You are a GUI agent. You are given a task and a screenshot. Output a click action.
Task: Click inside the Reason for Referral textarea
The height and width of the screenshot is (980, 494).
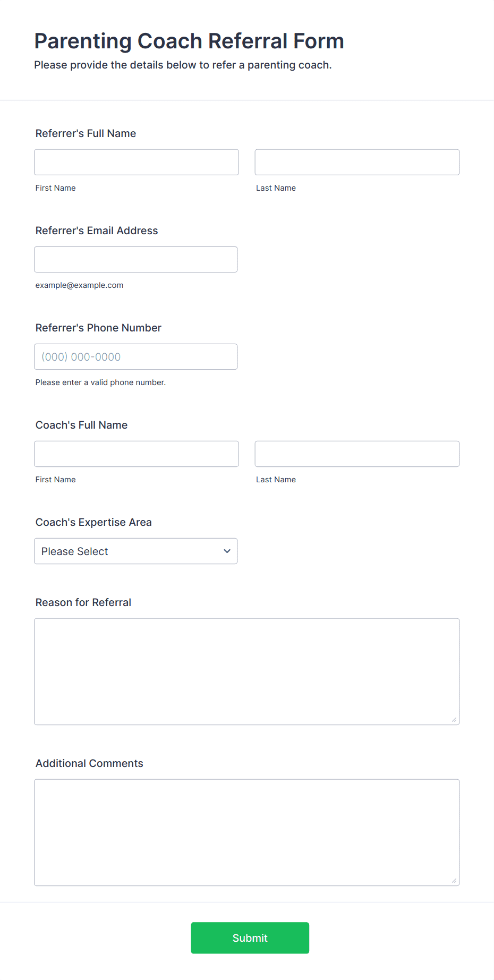point(247,671)
